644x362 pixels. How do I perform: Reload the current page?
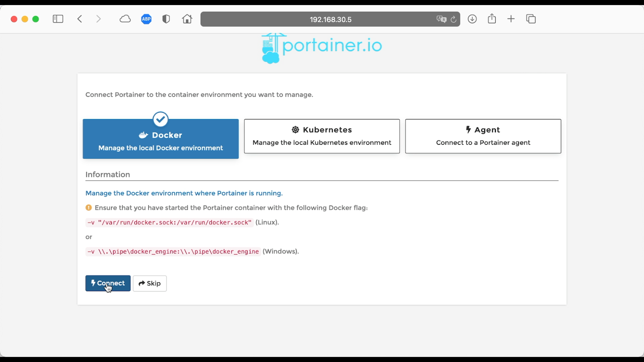[453, 19]
